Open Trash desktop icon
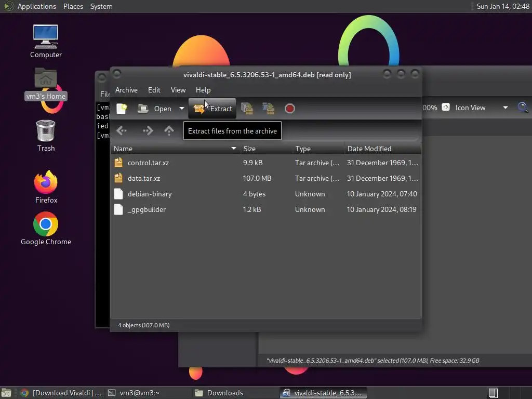This screenshot has width=532, height=399. [x=46, y=136]
